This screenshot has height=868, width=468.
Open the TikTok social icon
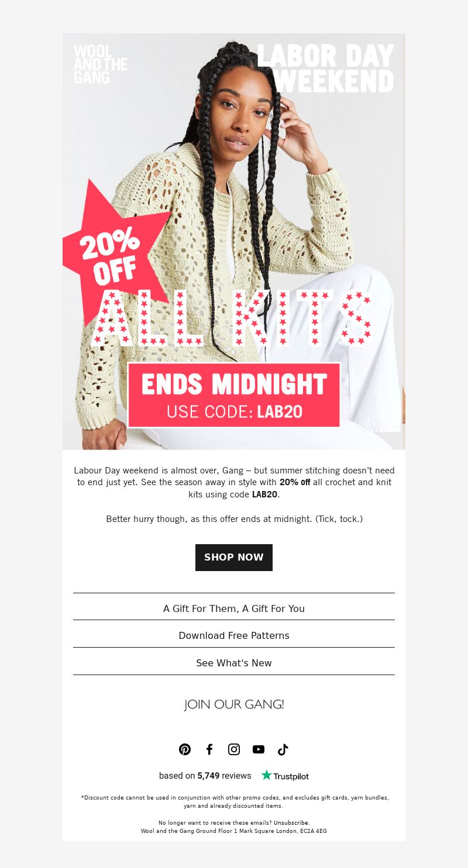click(283, 749)
